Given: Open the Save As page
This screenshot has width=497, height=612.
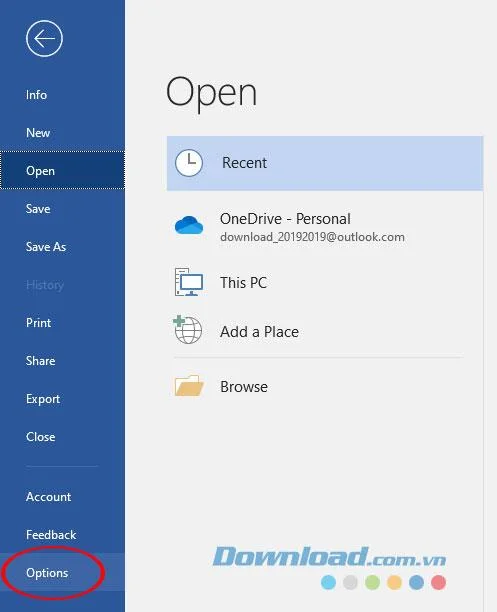Looking at the screenshot, I should click(62, 247).
